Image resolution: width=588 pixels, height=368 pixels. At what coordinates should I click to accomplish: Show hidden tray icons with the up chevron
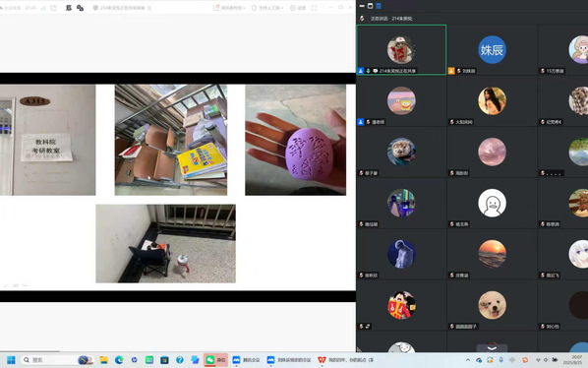[x=468, y=360]
